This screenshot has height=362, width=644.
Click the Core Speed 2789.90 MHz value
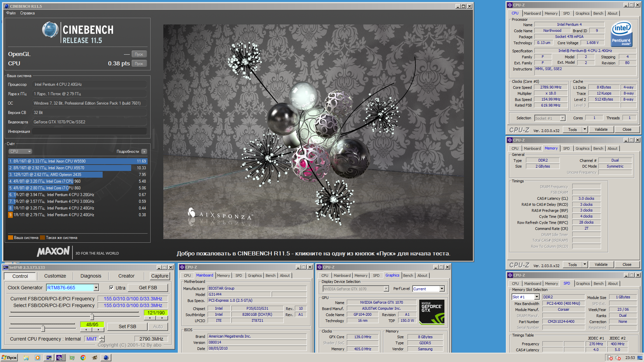(x=551, y=87)
